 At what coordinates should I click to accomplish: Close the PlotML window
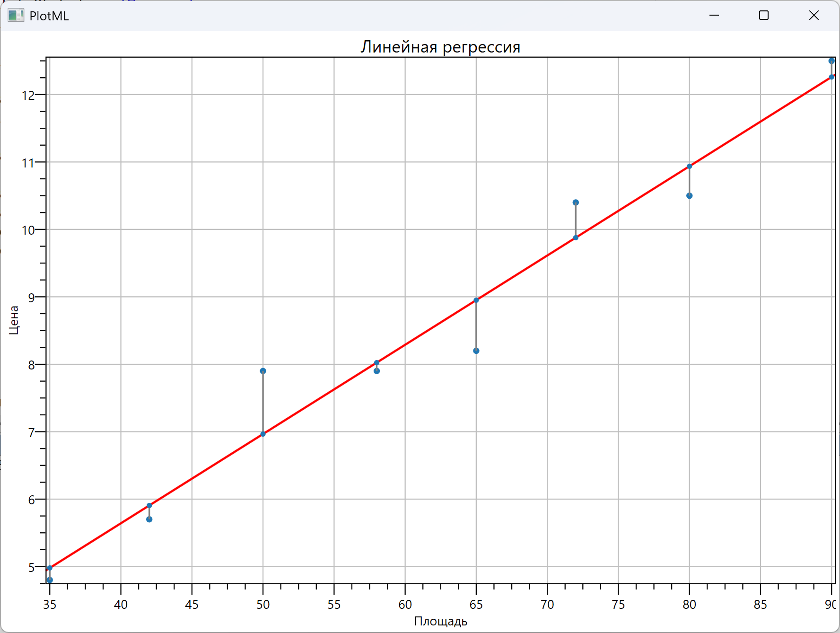click(814, 16)
